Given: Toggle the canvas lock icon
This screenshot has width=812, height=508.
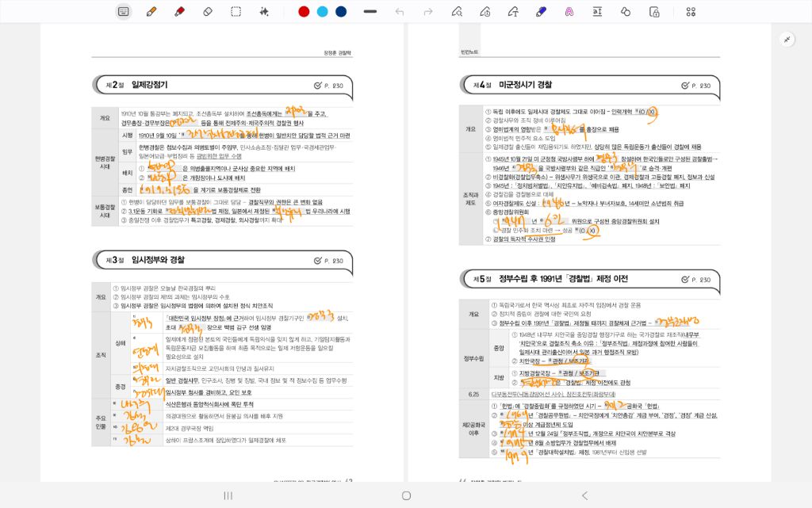Looking at the screenshot, I should (654, 11).
